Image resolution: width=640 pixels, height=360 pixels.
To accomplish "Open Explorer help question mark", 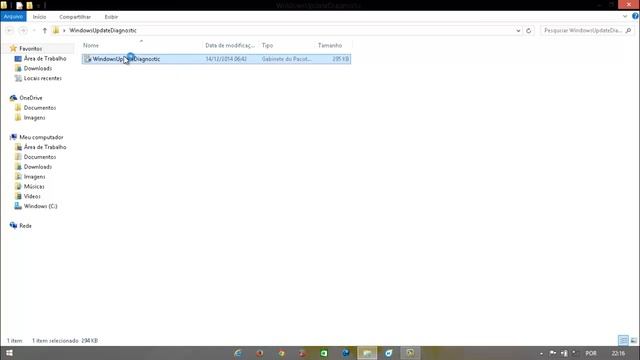I will (635, 16).
